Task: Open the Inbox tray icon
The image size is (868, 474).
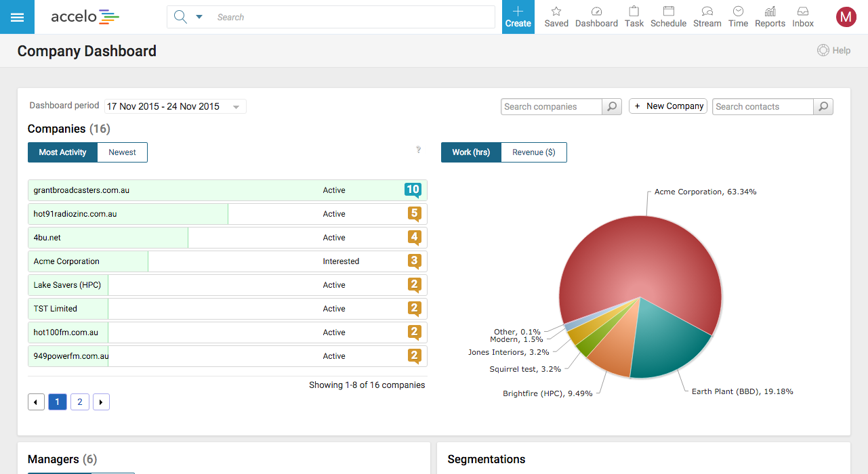Action: 803,12
